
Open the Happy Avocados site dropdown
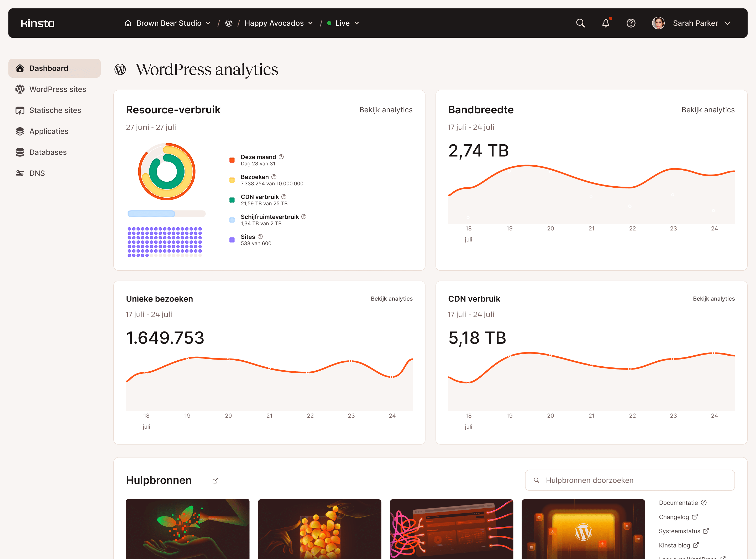pyautogui.click(x=311, y=23)
